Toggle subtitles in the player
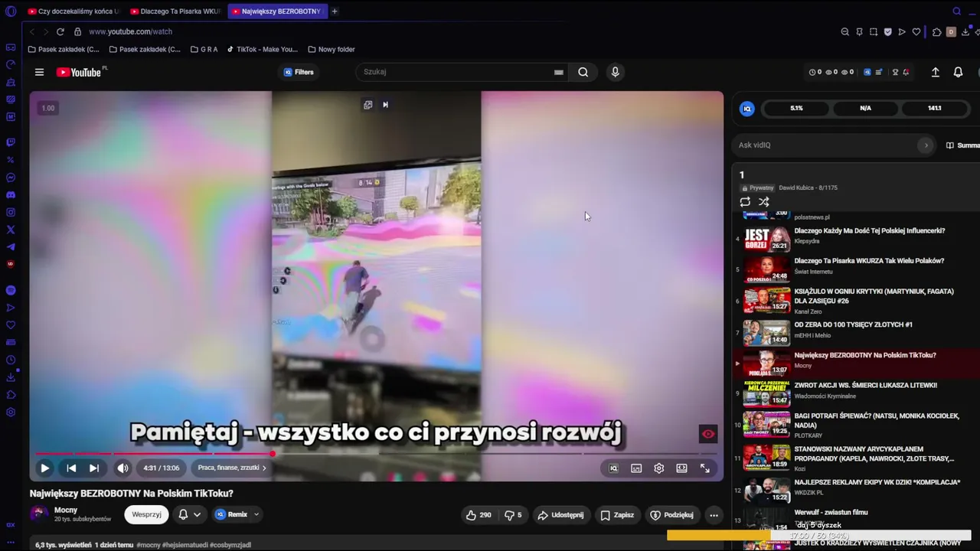The image size is (980, 551). point(636,468)
